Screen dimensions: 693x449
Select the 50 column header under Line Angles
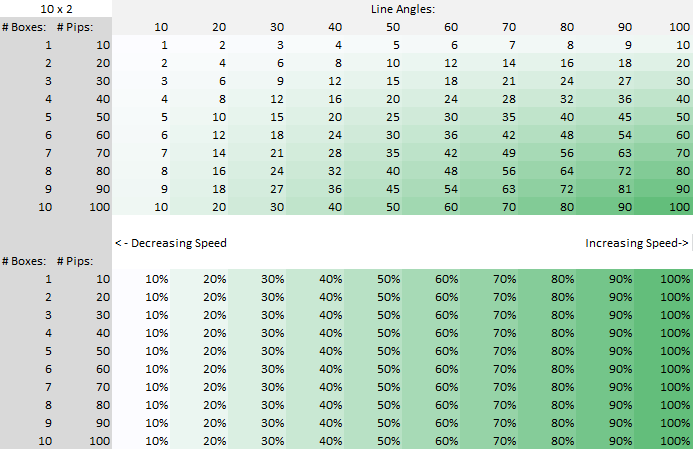pyautogui.click(x=392, y=27)
